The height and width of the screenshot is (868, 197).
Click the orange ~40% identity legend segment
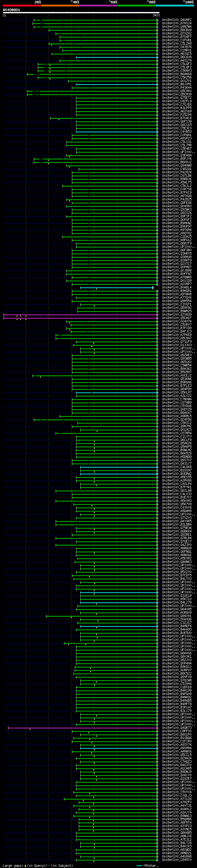[x=60, y=6]
